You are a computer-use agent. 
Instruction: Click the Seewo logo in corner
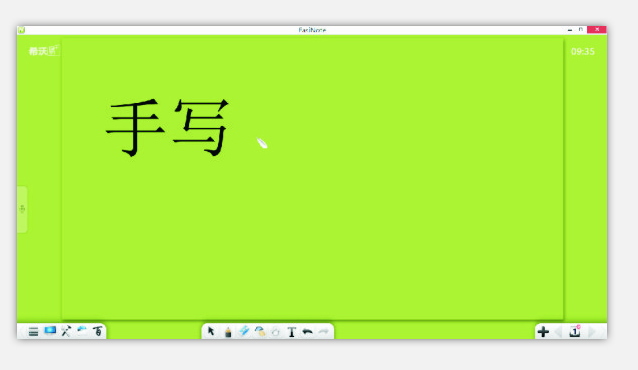(44, 50)
